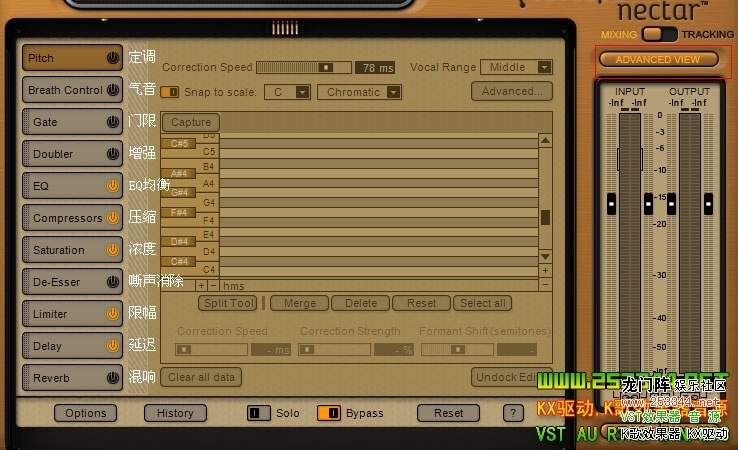Select the EQ module tab
Viewport: 738px width, 450px height.
tap(72, 186)
